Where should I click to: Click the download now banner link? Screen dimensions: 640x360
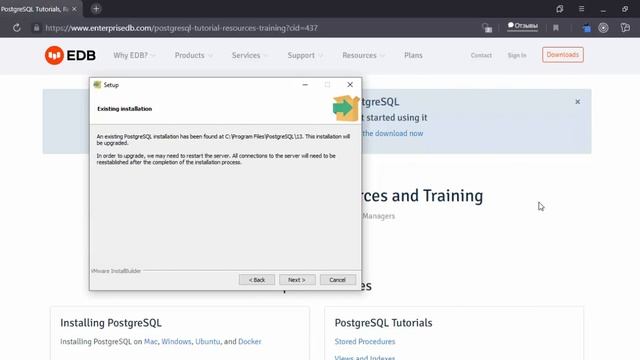(393, 133)
